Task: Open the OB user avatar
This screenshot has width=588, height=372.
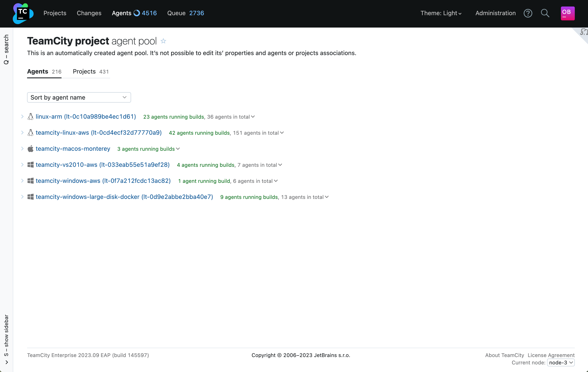Action: click(567, 13)
